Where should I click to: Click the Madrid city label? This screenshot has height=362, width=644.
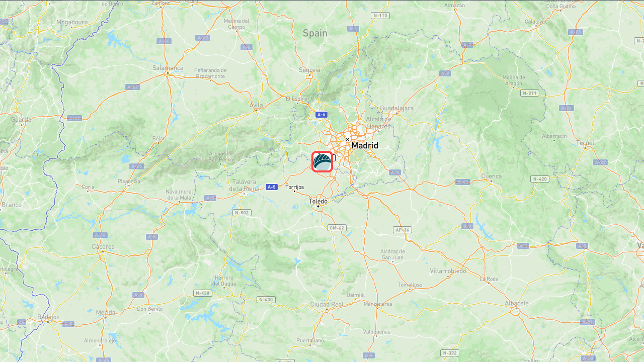point(365,145)
